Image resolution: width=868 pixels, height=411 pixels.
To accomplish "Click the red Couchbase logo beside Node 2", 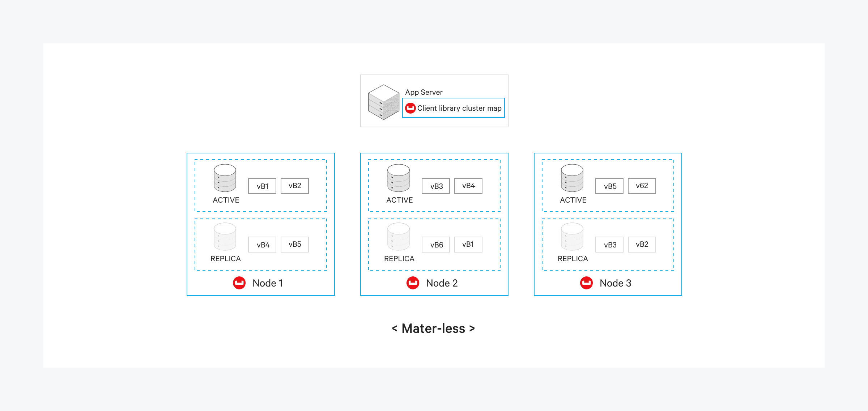I will click(x=413, y=283).
